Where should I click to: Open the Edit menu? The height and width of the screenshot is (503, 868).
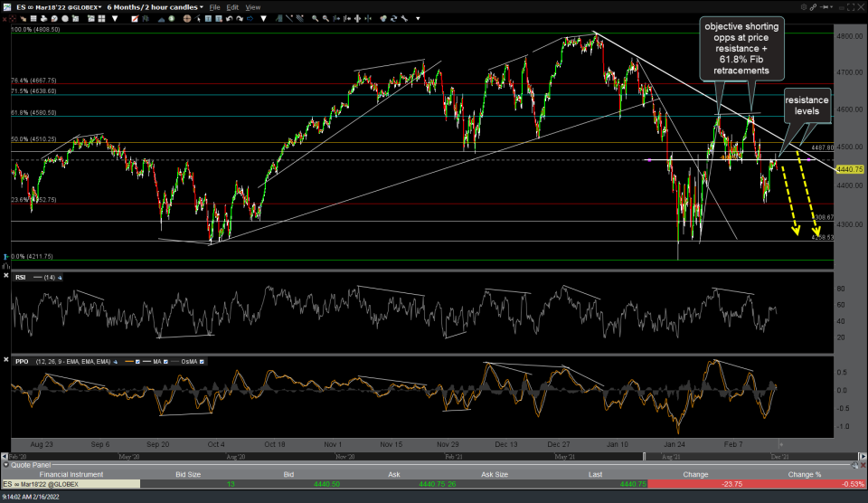(232, 7)
